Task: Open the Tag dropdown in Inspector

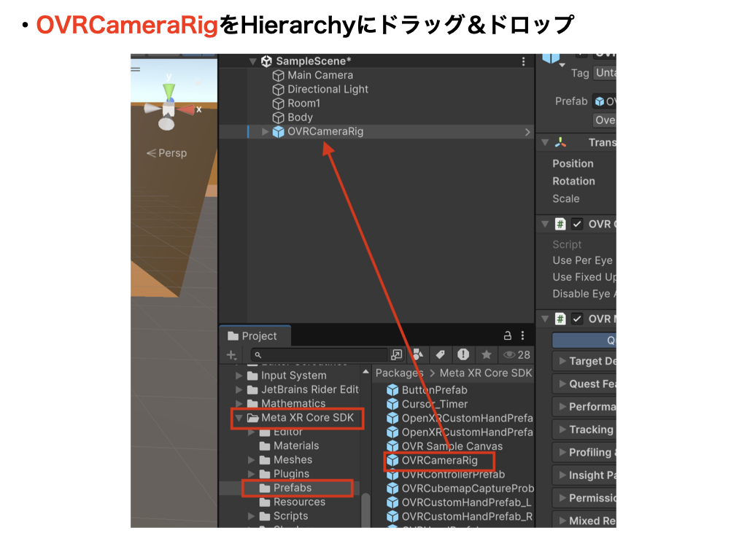Action: [x=607, y=72]
